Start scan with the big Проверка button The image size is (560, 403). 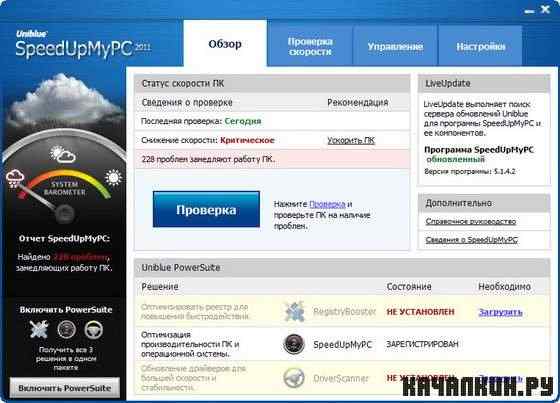(x=206, y=209)
